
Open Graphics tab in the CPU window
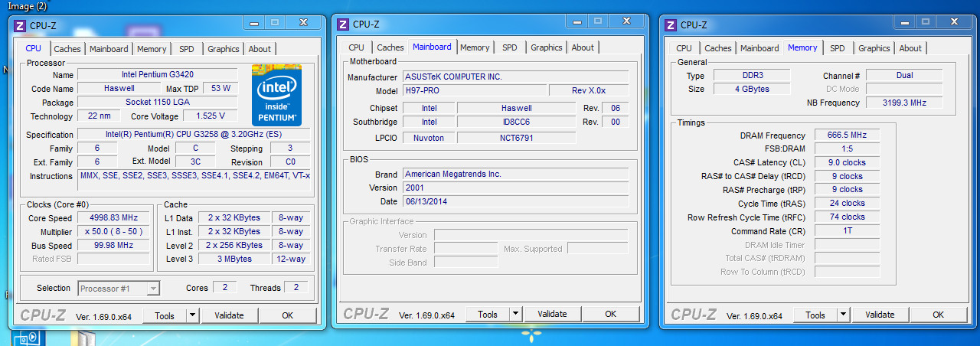point(224,49)
